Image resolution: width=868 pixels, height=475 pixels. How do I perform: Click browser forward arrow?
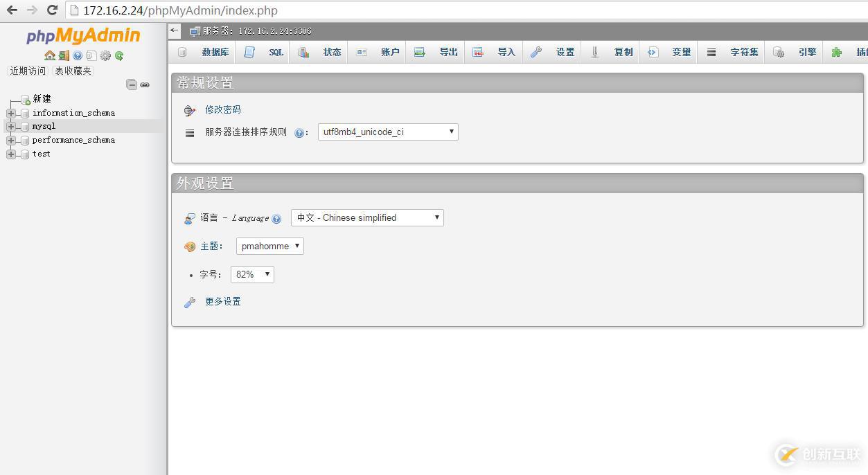(x=32, y=10)
